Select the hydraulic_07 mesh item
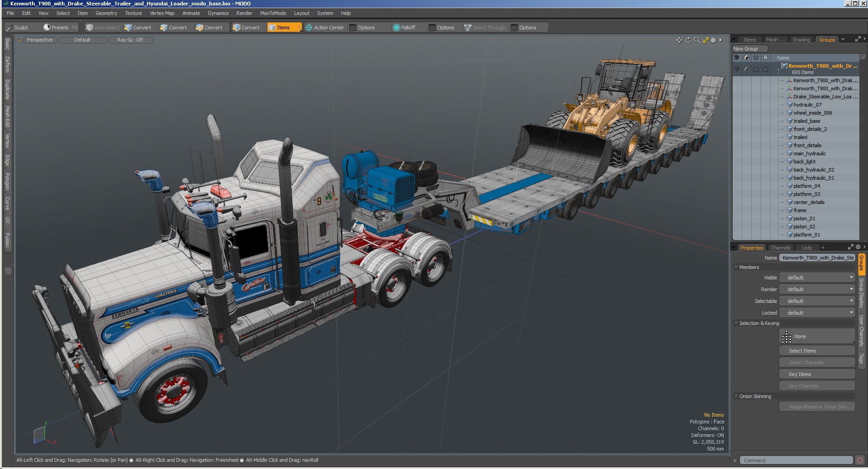This screenshot has width=868, height=469. 807,105
